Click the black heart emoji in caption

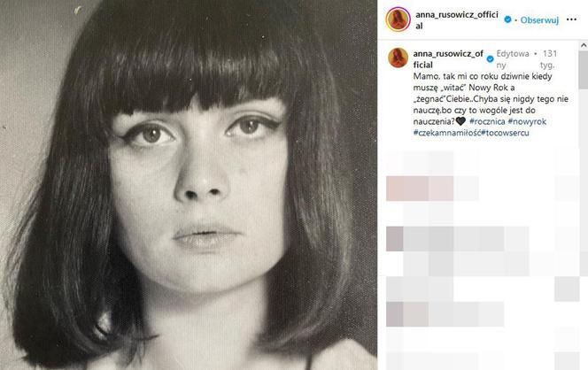[460, 121]
